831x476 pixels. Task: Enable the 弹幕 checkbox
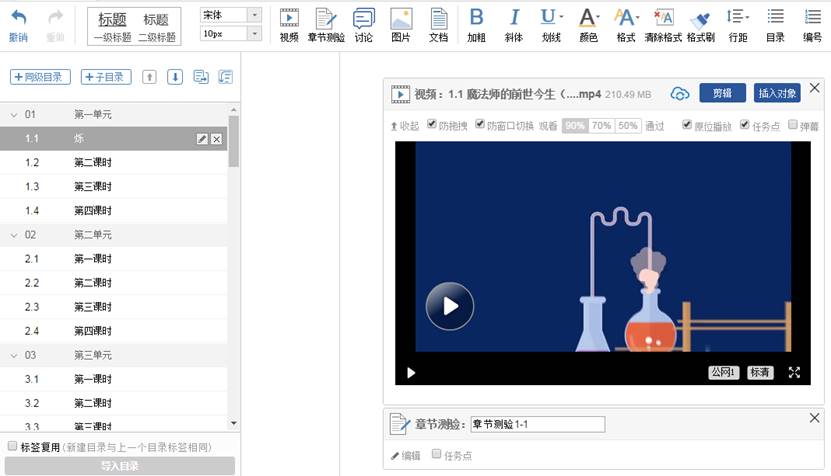pyautogui.click(x=793, y=125)
